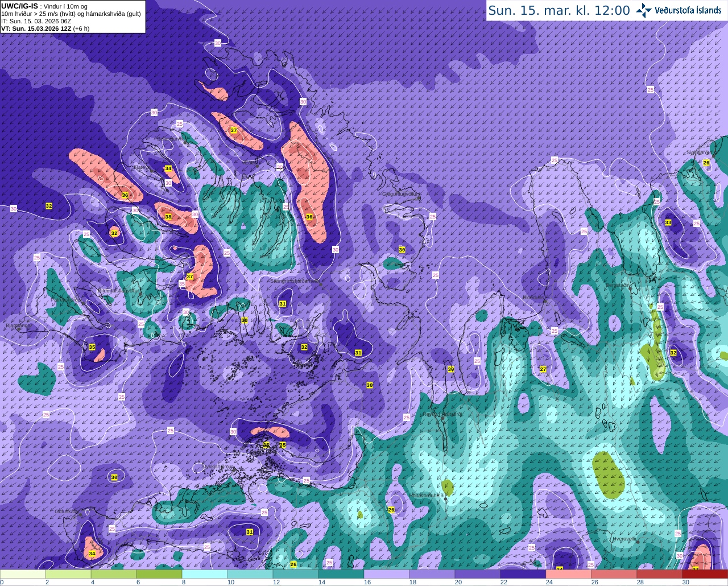Click the Gjögurflugvöllur station label

(x=402, y=193)
